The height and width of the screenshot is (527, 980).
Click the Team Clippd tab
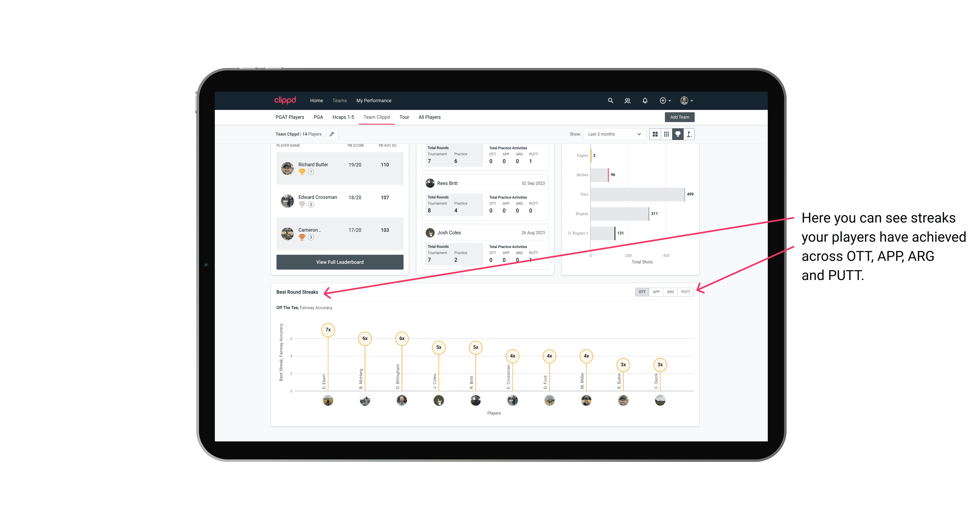376,117
